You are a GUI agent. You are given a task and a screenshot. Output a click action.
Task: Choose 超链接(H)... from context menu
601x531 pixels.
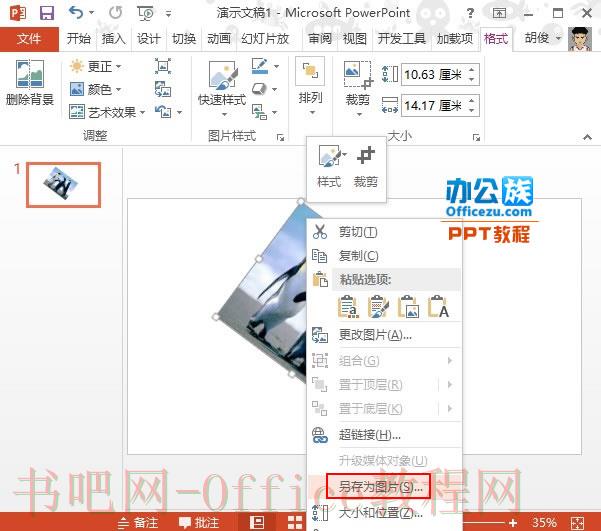click(x=385, y=435)
